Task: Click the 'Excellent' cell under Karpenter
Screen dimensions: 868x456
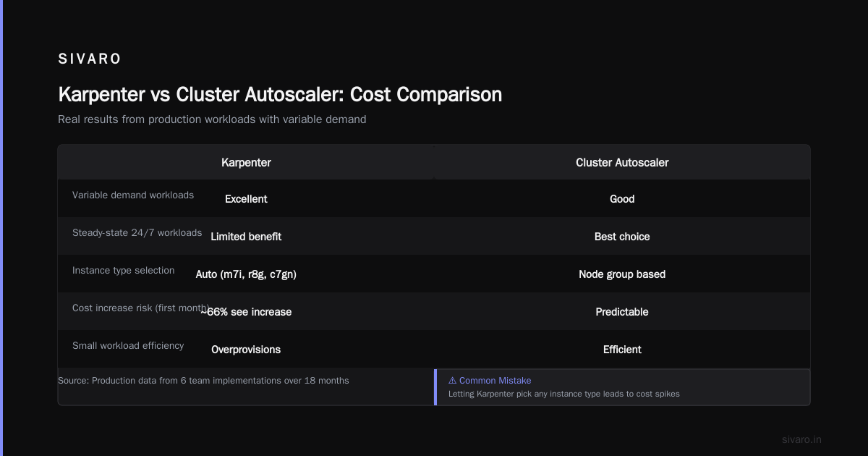Action: tap(246, 199)
